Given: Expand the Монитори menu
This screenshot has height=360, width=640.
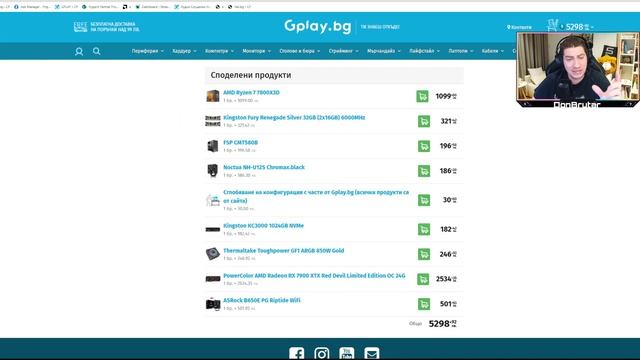Looking at the screenshot, I should click(256, 51).
